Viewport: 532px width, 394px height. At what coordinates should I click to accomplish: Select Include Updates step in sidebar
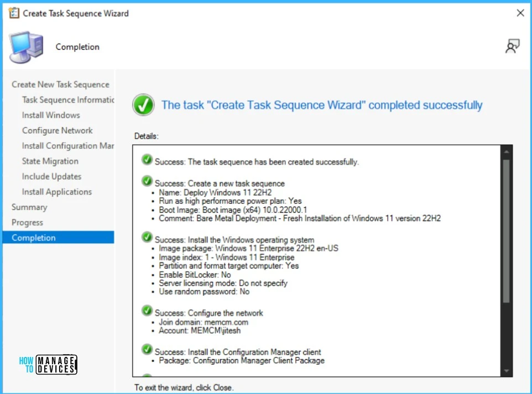click(x=51, y=176)
